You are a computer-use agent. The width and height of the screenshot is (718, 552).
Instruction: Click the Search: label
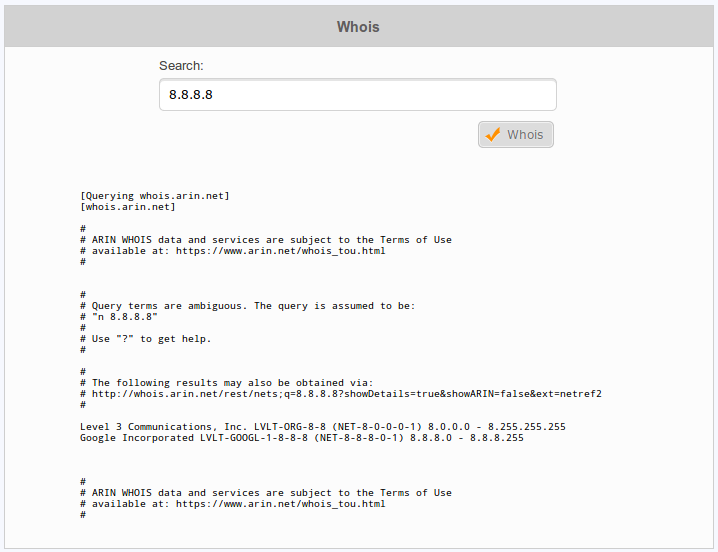click(x=181, y=66)
